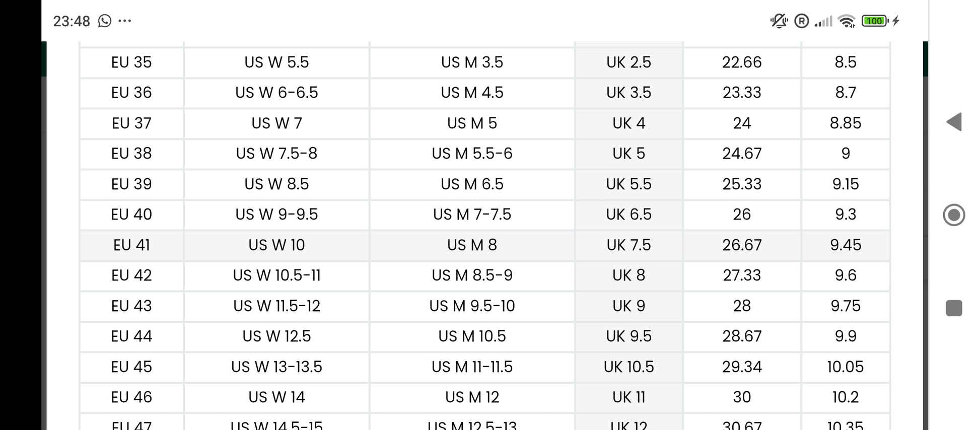The height and width of the screenshot is (430, 980).
Task: Open the WhatsApp notification icon
Action: 105,21
